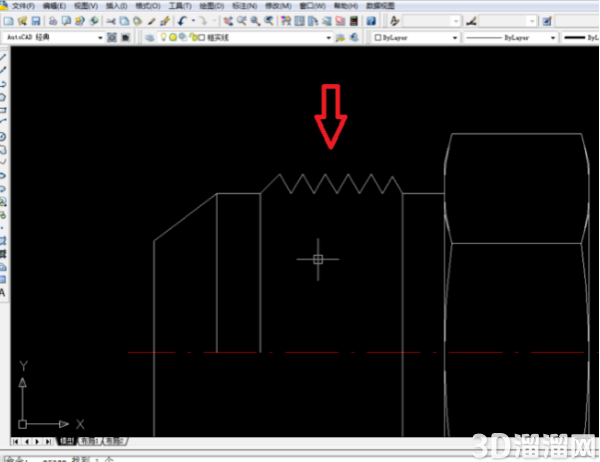The image size is (600, 462).
Task: Click the QuickCalc calculator icon
Action: (354, 21)
